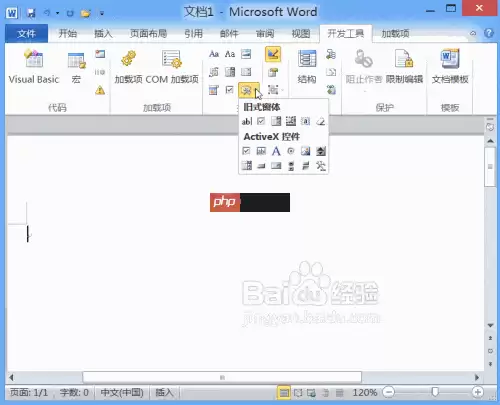Toggle ruler button above vertical scrollbar
Screen dimensions: 500x405
(x=490, y=126)
